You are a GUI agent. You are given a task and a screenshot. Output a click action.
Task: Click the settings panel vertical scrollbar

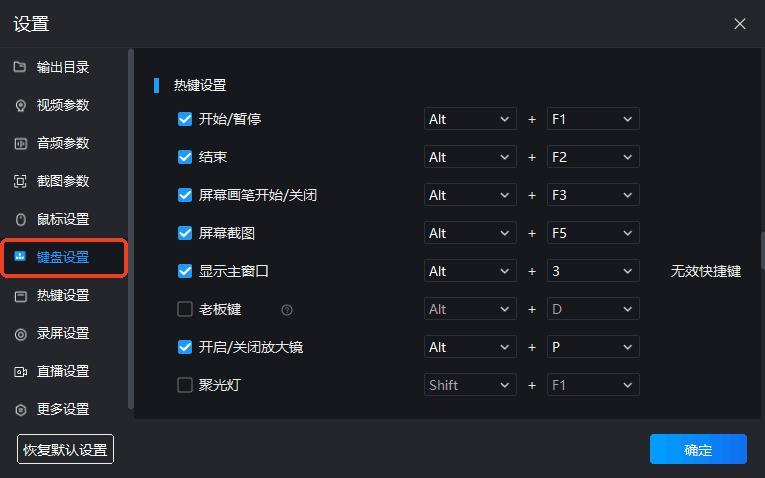pos(761,250)
